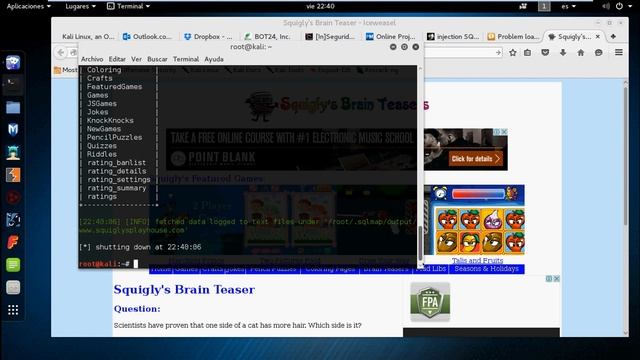Click the top bar icon left of workspace 1

pyautogui.click(x=523, y=6)
